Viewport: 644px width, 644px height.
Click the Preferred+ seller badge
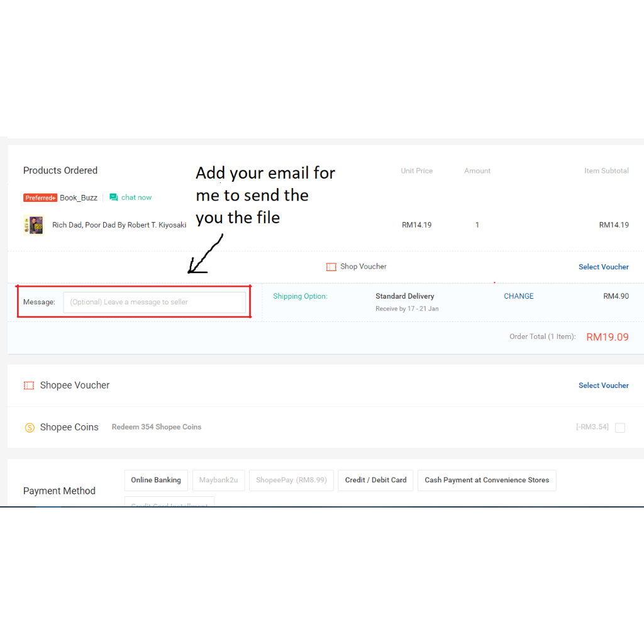pyautogui.click(x=40, y=198)
